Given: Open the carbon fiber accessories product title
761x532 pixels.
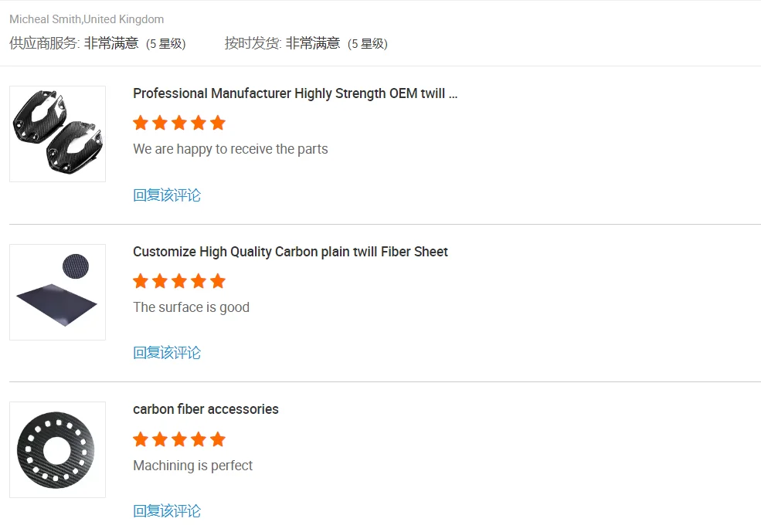Looking at the screenshot, I should tap(206, 409).
